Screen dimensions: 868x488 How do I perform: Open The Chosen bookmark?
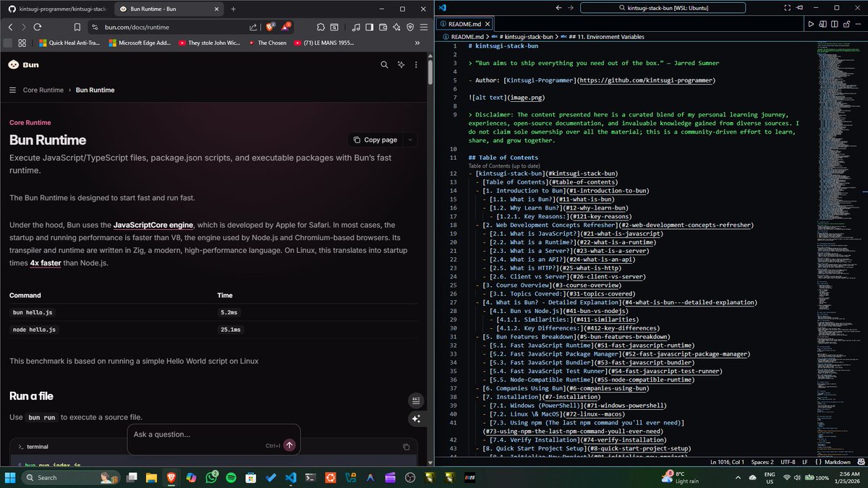click(x=267, y=43)
